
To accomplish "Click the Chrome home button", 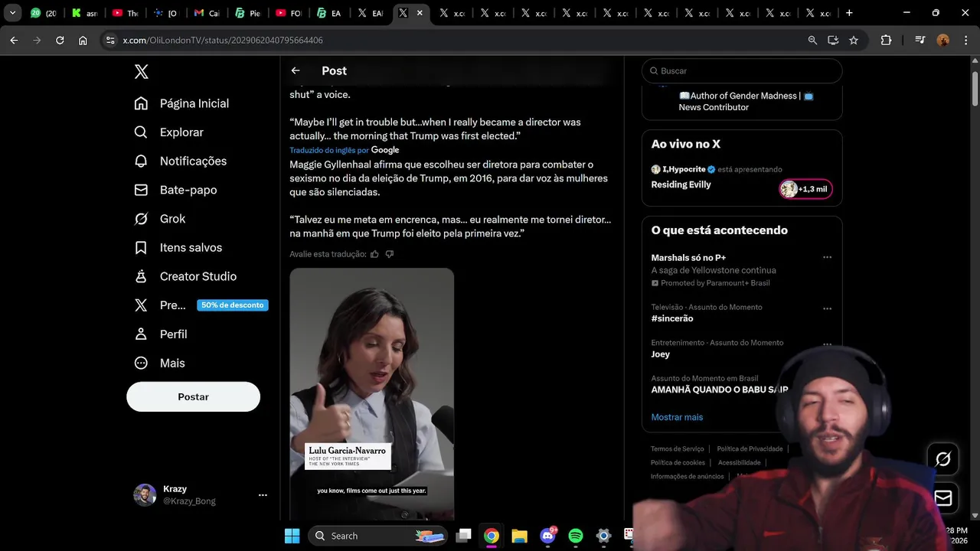I will click(83, 41).
